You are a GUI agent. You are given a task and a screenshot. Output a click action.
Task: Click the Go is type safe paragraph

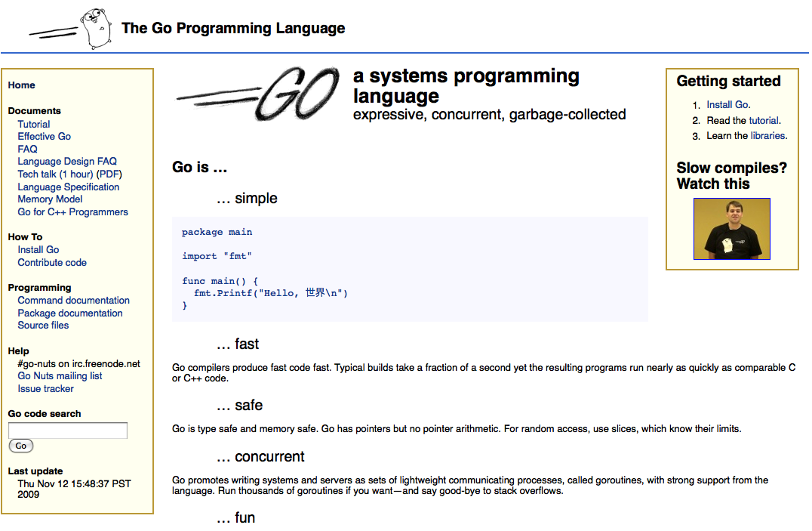point(457,429)
